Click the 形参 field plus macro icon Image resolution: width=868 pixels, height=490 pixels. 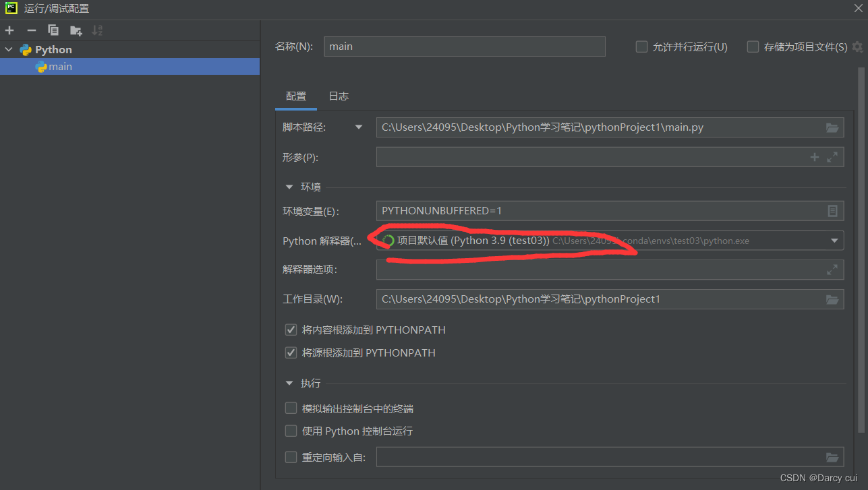click(x=814, y=157)
